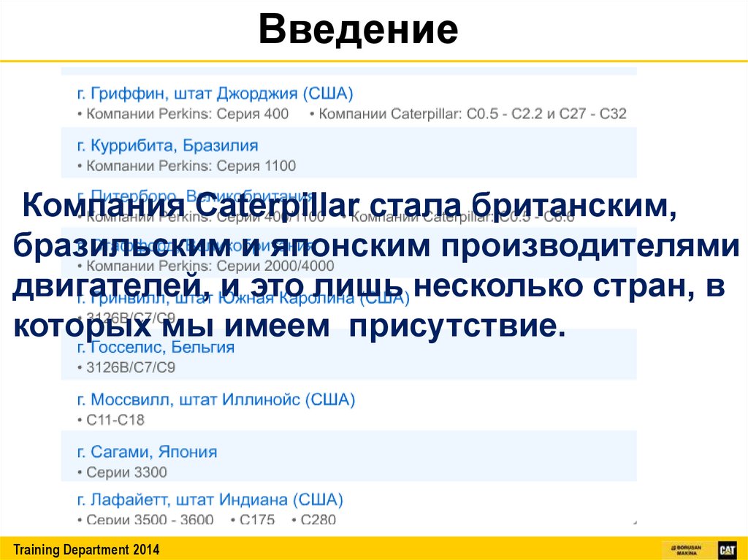The width and height of the screenshot is (748, 560).
Task: Click overlay line 'бразильским и японским производителями'
Action: pos(376,247)
